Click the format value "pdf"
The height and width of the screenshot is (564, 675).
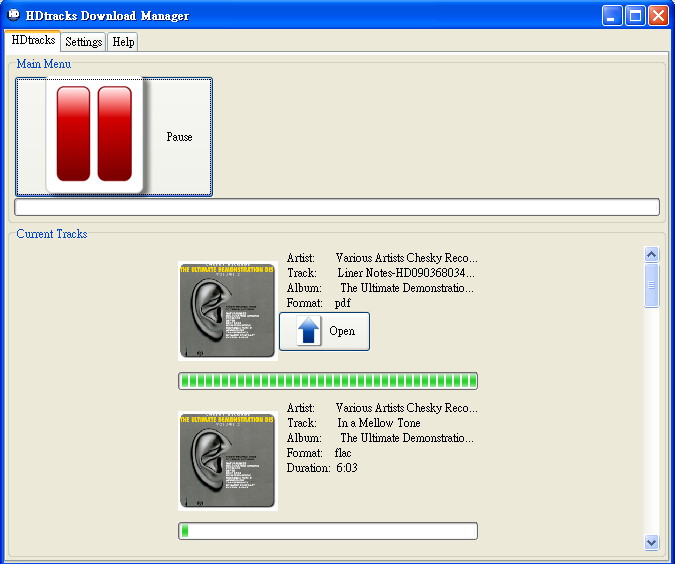tap(343, 303)
